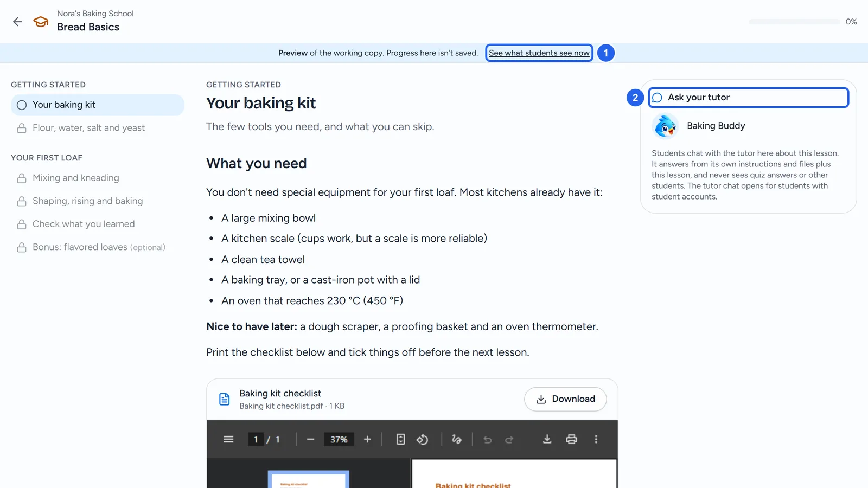This screenshot has height=488, width=868.
Task: Open the PDF viewer sidebar menu icon
Action: click(x=228, y=439)
